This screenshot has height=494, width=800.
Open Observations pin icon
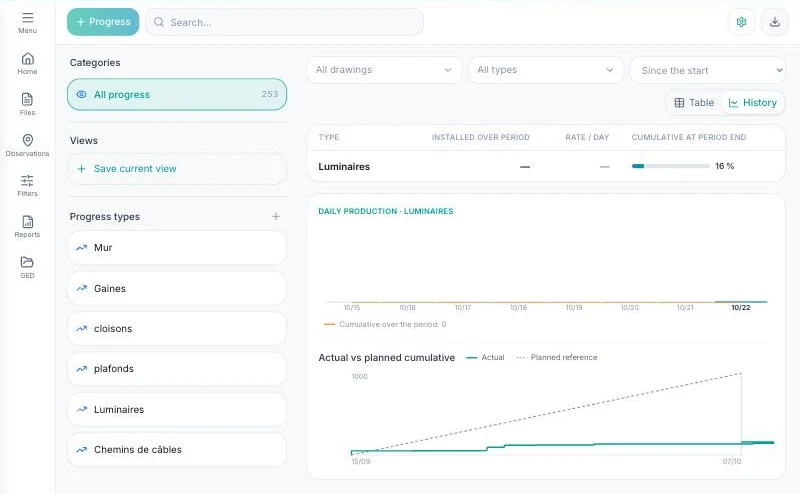(x=28, y=140)
